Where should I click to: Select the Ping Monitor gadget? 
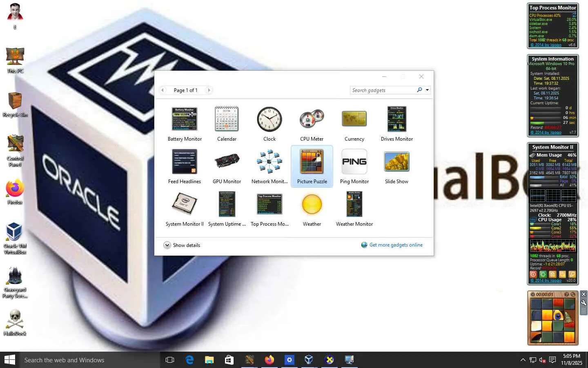coord(354,166)
